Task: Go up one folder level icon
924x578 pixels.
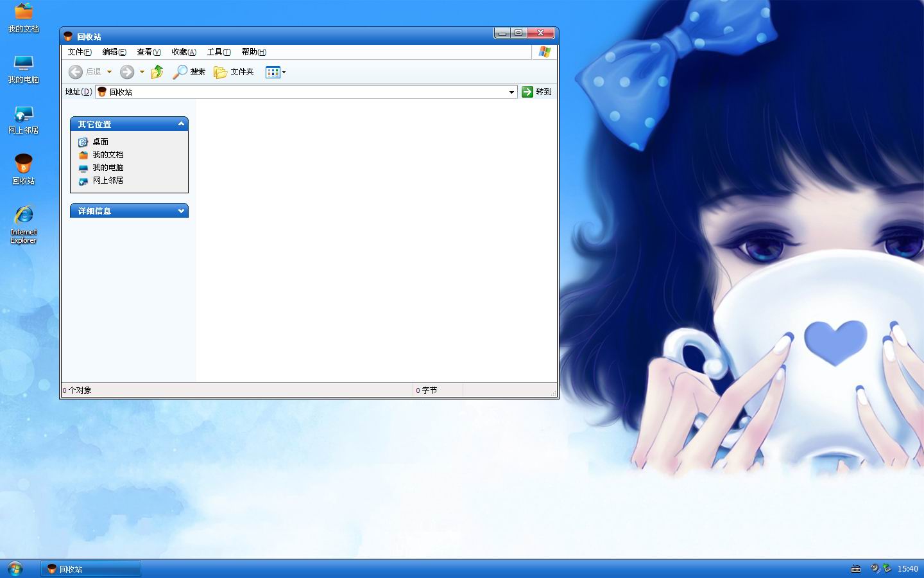Action: (x=157, y=72)
